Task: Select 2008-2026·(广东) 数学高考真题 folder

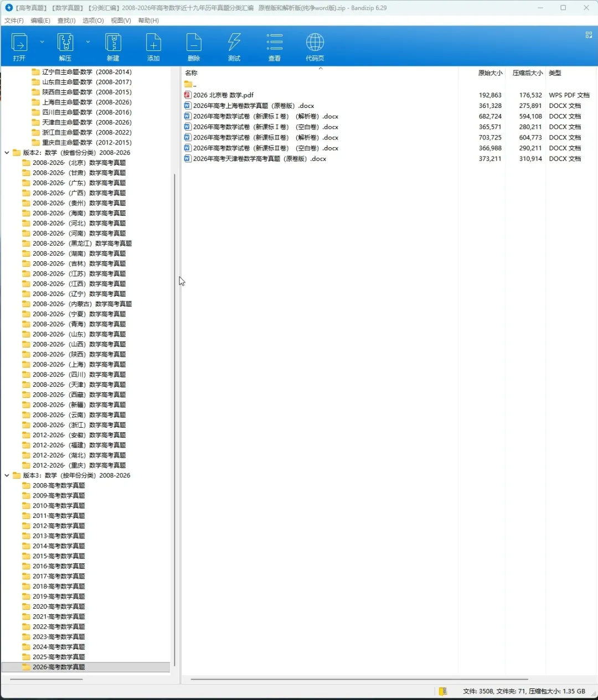Action: pos(79,183)
